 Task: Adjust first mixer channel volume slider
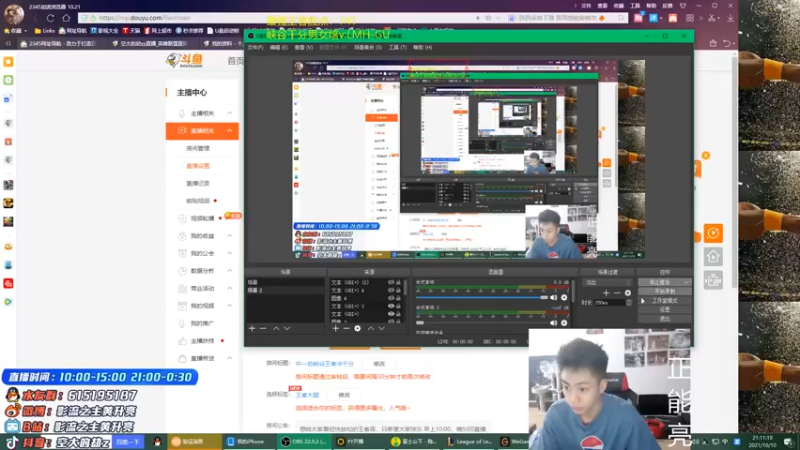click(482, 297)
